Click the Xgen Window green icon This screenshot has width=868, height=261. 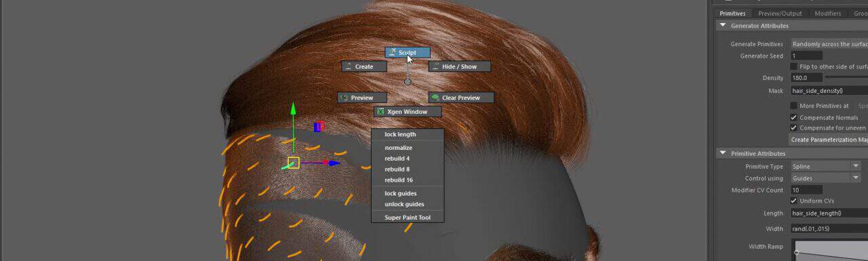(381, 111)
